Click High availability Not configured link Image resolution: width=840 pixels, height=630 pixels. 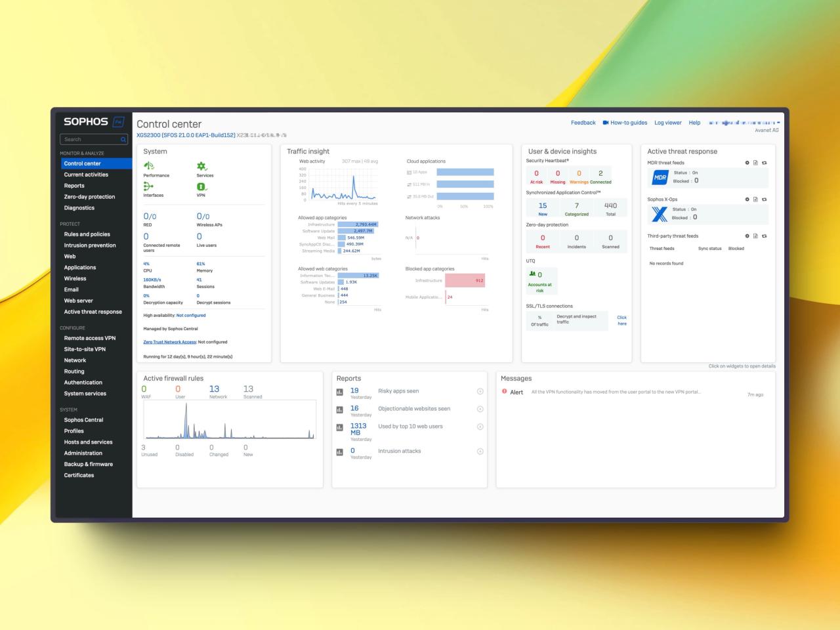point(191,316)
